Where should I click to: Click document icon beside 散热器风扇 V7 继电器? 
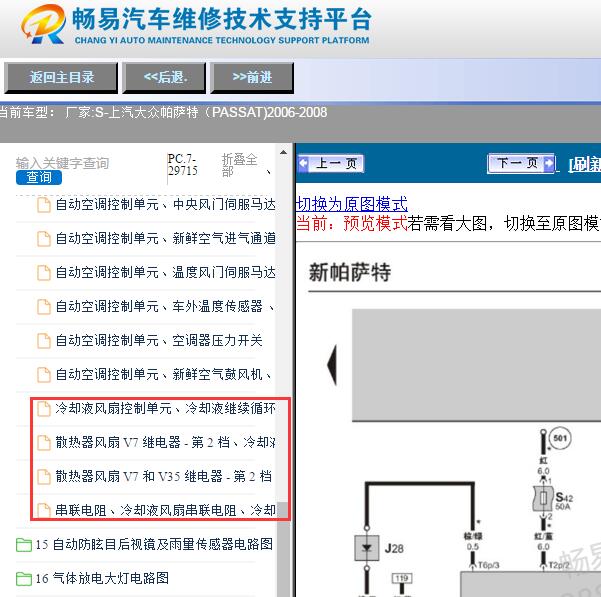coord(44,443)
